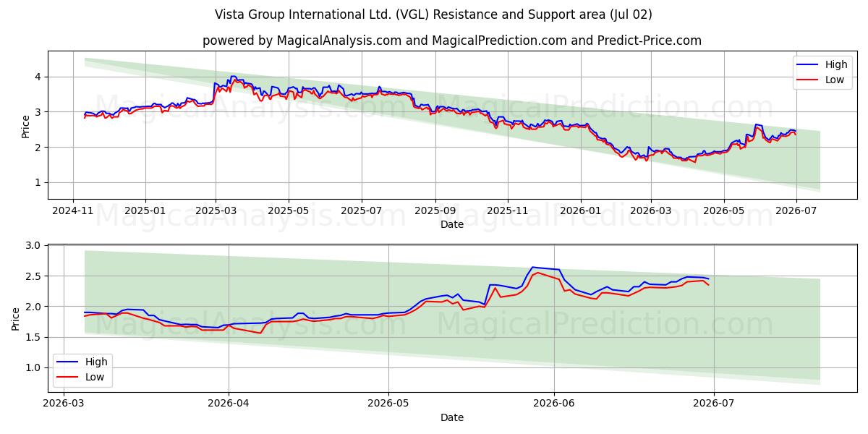The image size is (868, 434).
Task: Click the '2026-07' label on the bottom chart
Action: 714,404
